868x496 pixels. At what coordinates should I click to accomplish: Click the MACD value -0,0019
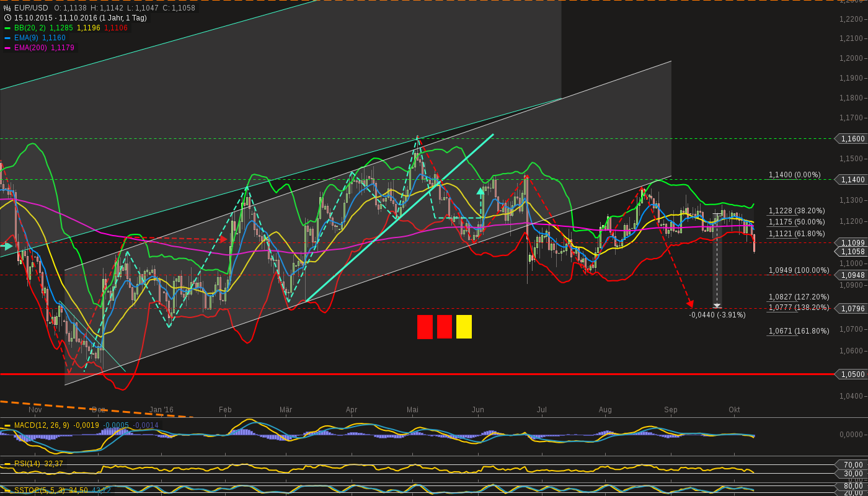pyautogui.click(x=86, y=425)
